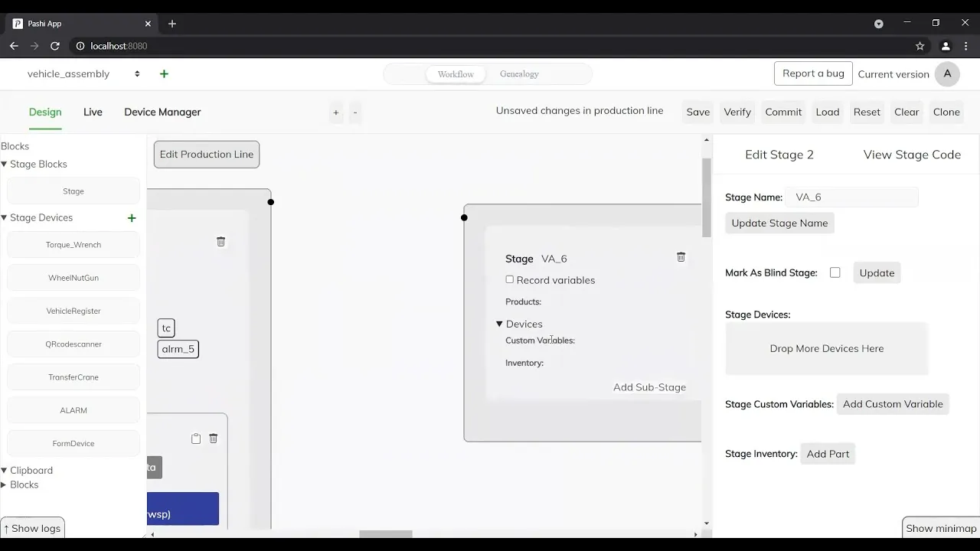Zoom out canvas with minus button

pos(354,112)
